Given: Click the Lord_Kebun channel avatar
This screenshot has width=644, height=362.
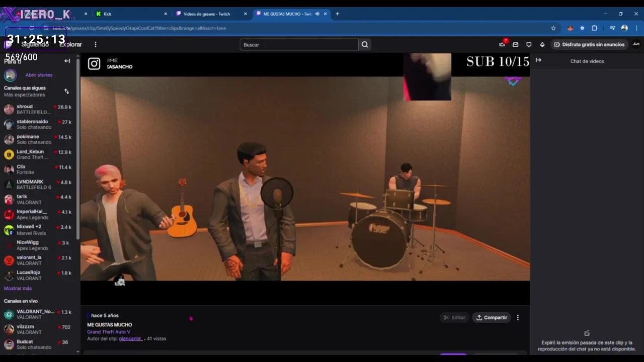Looking at the screenshot, I should tap(9, 154).
